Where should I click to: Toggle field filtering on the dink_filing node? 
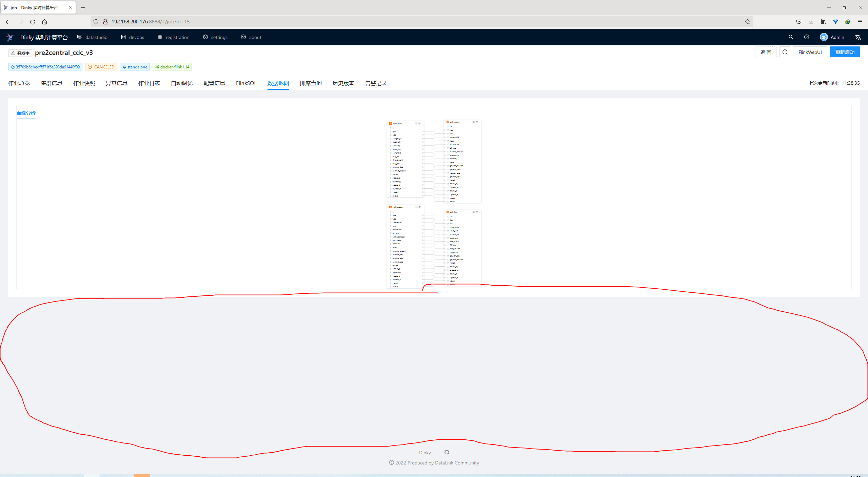[477, 212]
